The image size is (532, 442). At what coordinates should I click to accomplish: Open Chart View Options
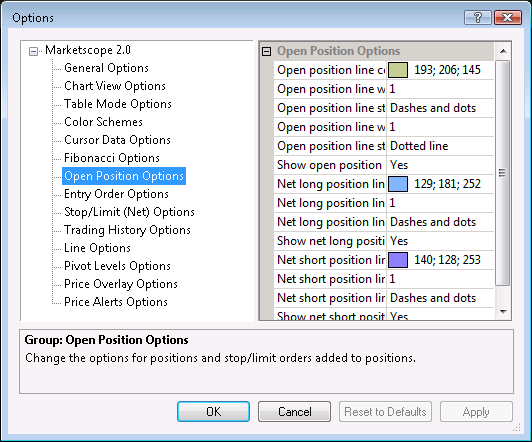[x=115, y=86]
